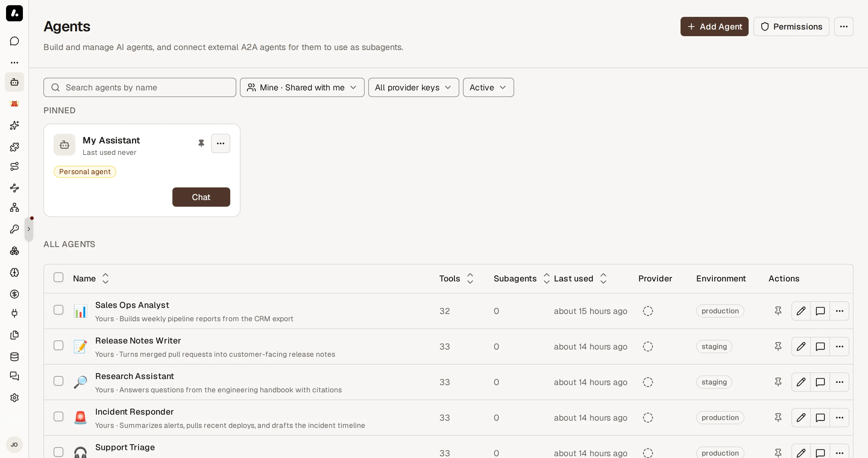The width and height of the screenshot is (868, 458).
Task: Open the sparkles icon in sidebar
Action: [x=14, y=125]
